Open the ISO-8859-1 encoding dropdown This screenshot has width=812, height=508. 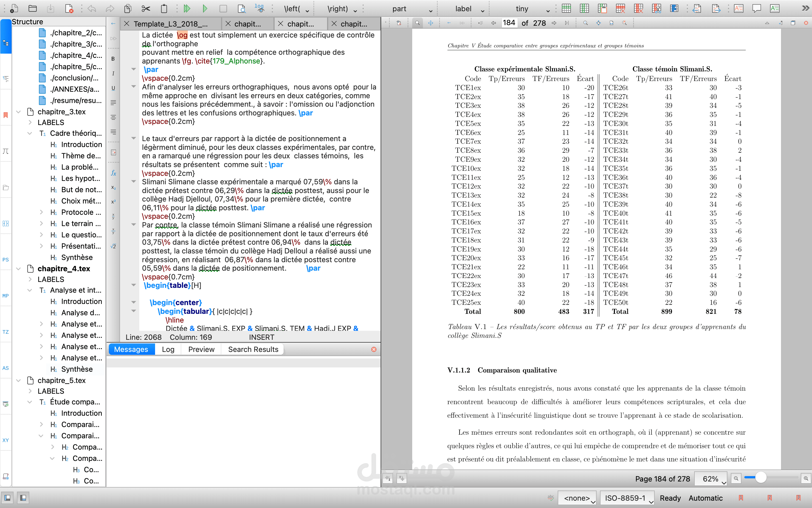point(627,498)
